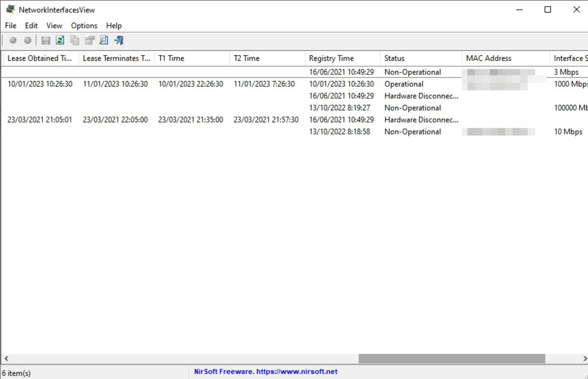Image resolution: width=588 pixels, height=379 pixels.
Task: Maximize the NetworkInterfacesView window
Action: click(x=548, y=9)
